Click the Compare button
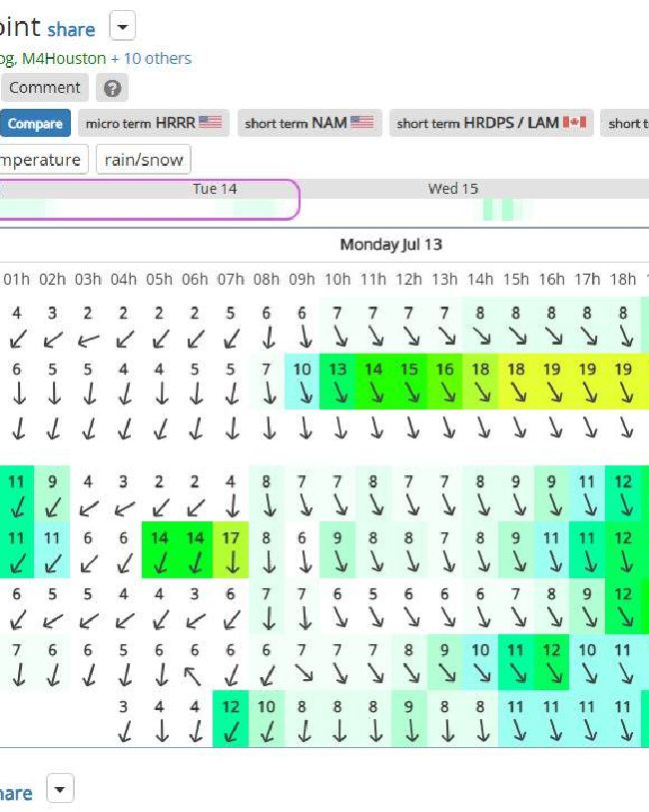 [35, 123]
